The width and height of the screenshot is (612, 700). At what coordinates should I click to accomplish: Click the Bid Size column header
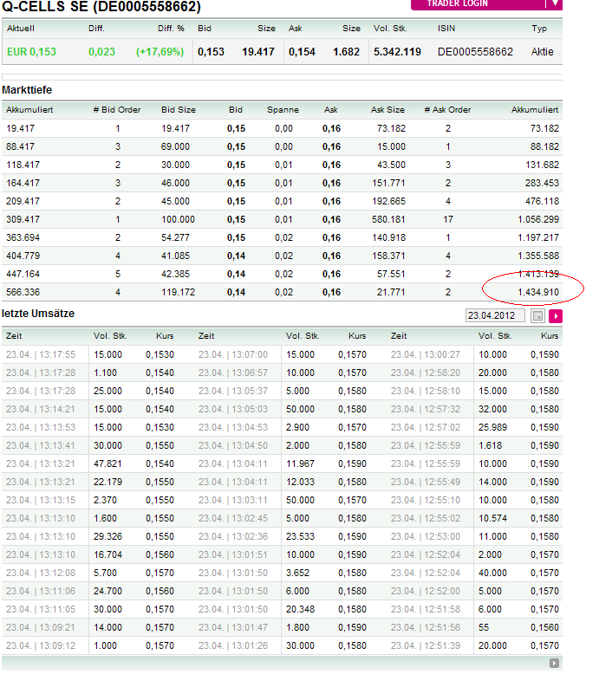179,110
